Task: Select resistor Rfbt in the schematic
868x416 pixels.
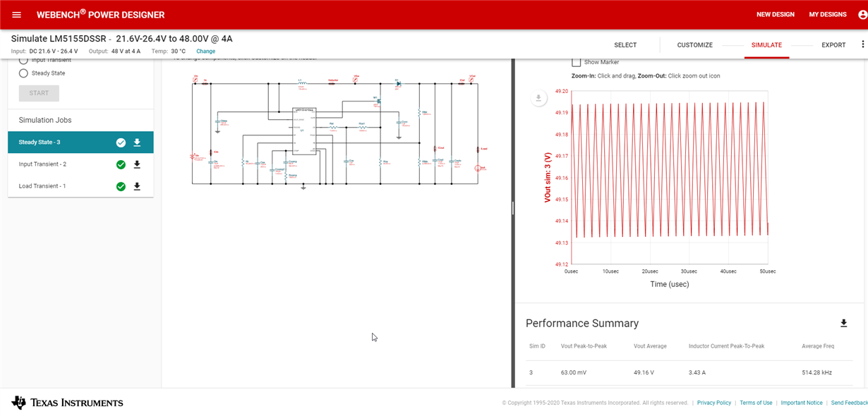Action: 419,113
